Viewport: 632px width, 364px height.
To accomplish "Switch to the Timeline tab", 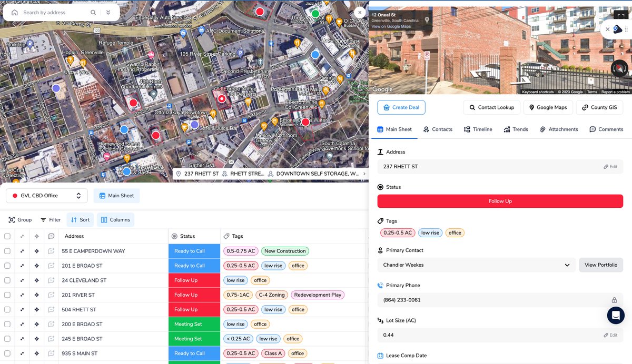I will coord(478,129).
